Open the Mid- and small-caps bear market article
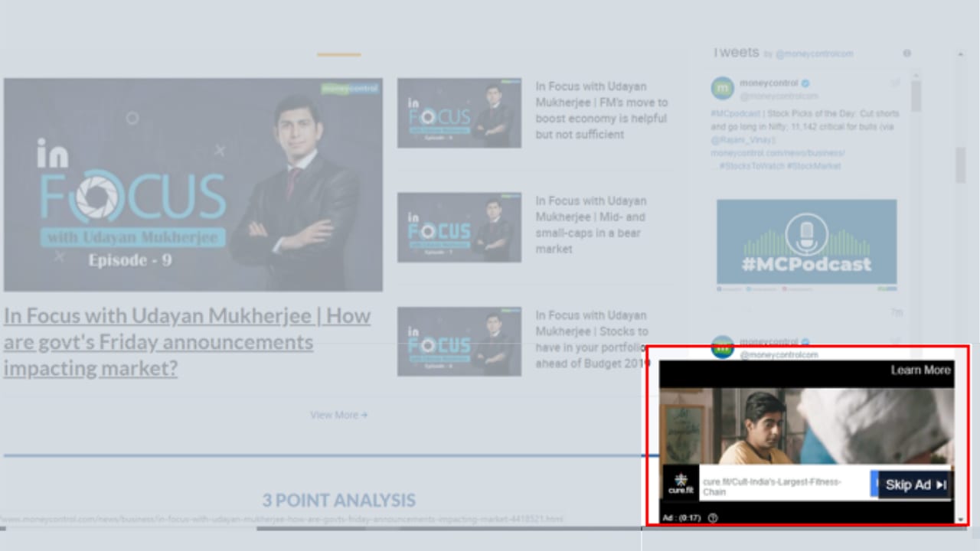 [591, 225]
